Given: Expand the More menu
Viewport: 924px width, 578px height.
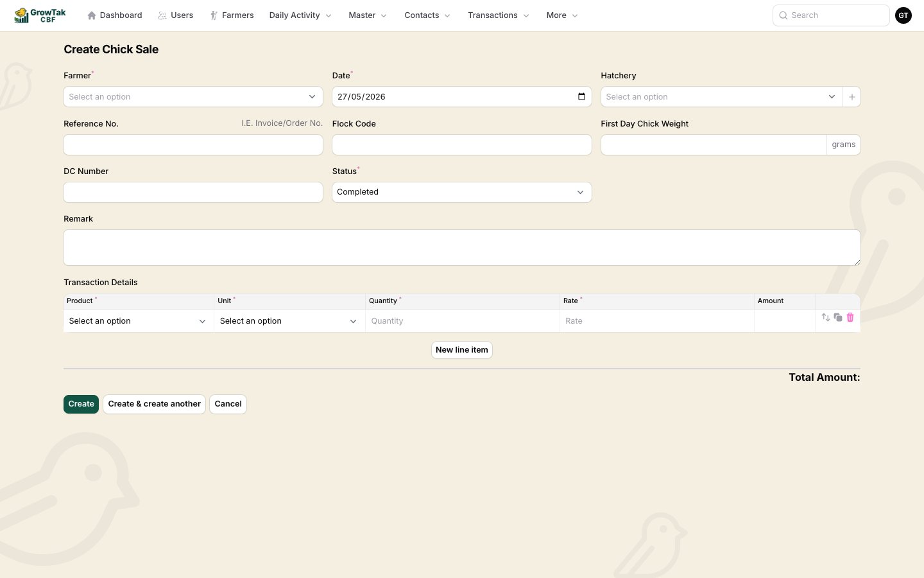Looking at the screenshot, I should 562,15.
